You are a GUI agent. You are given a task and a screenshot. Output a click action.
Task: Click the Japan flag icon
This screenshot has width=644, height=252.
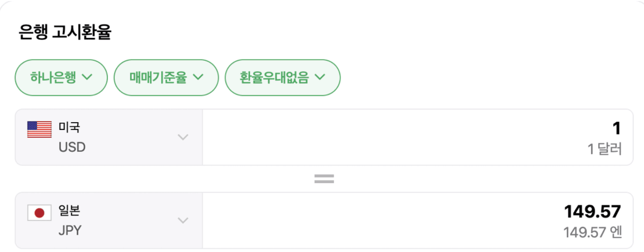[39, 213]
